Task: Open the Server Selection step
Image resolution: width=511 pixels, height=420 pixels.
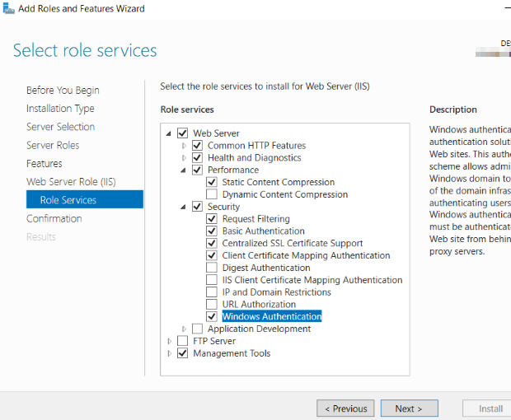Action: click(x=61, y=127)
